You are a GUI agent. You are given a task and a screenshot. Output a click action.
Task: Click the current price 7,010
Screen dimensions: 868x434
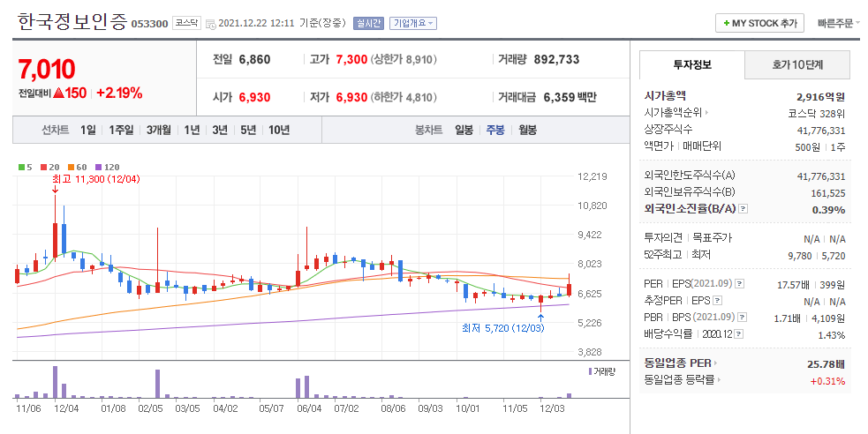tap(47, 69)
